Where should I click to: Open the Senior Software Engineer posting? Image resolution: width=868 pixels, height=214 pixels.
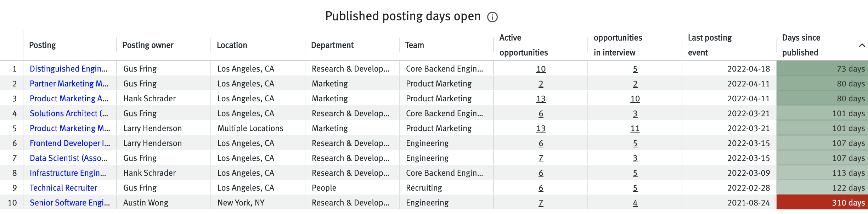(x=70, y=203)
